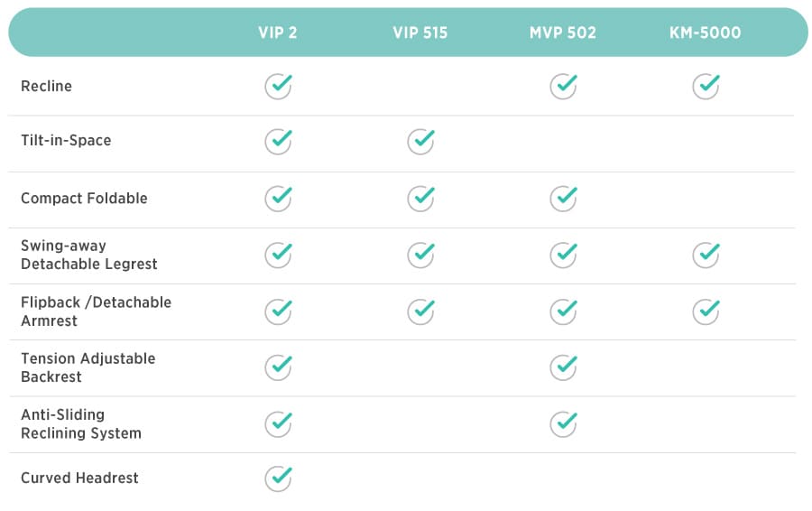The image size is (812, 511).
Task: Click Curved Headrest checkmark for VIP 2
Action: [x=279, y=478]
